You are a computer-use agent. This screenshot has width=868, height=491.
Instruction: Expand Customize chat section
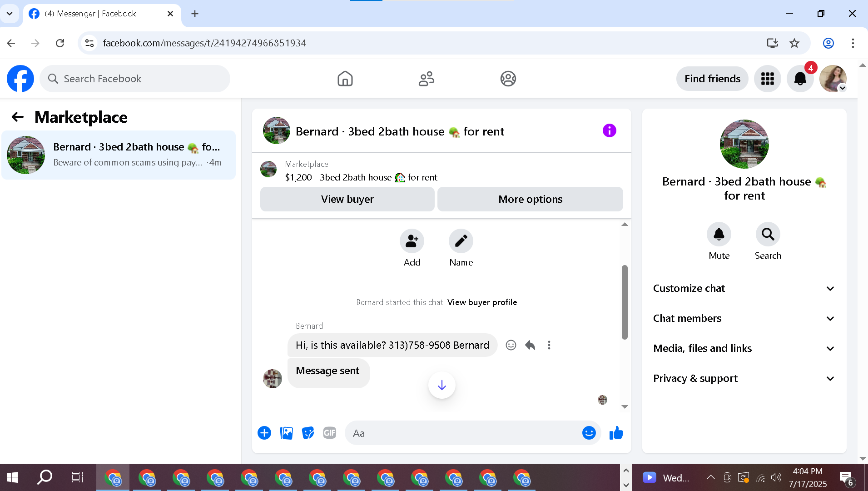pos(744,289)
